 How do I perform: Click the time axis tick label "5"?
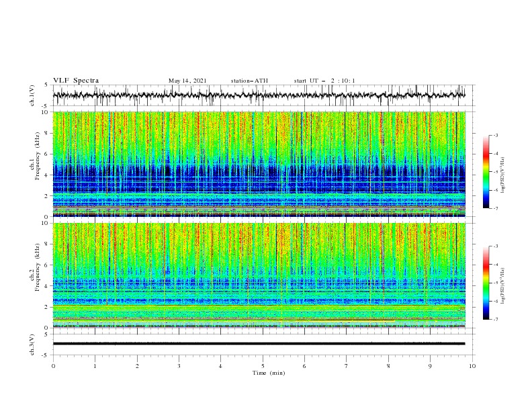tap(263, 366)
